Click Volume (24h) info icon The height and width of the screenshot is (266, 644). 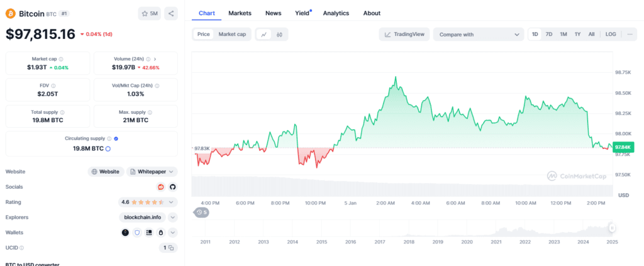tap(148, 59)
